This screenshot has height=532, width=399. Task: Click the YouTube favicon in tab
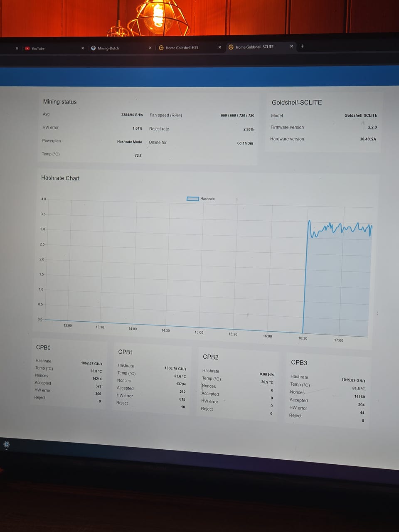coord(27,48)
